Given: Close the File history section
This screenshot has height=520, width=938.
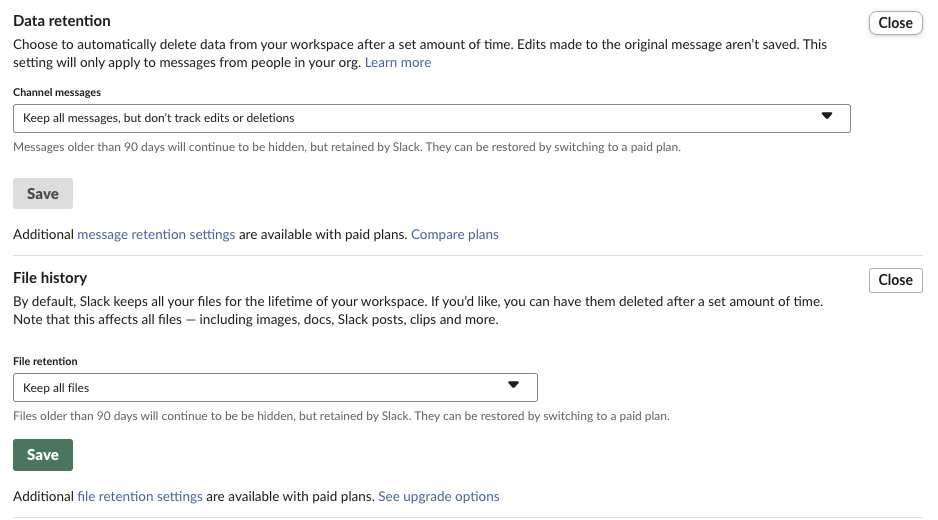Looking at the screenshot, I should pyautogui.click(x=895, y=280).
